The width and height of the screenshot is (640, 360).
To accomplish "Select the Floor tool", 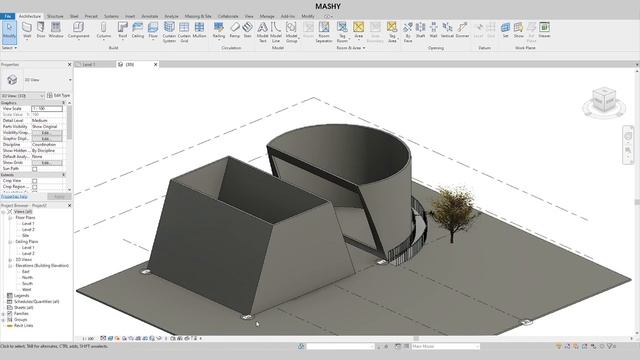I will click(x=153, y=30).
